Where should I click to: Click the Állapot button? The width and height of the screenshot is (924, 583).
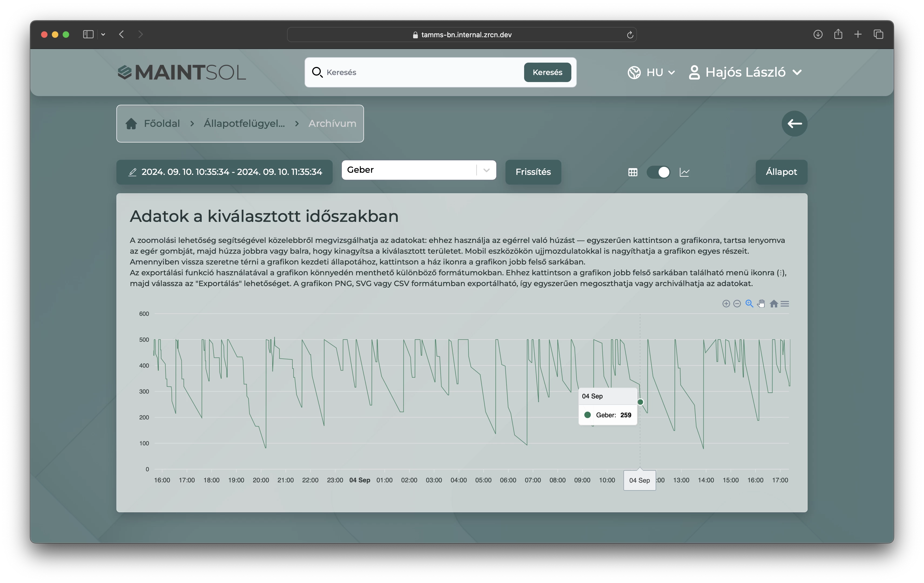click(781, 172)
